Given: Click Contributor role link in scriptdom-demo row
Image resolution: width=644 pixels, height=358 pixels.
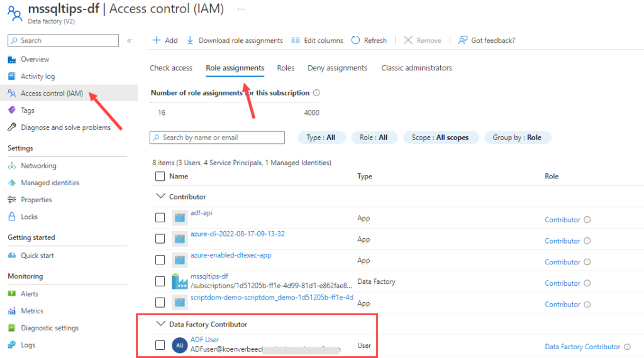Looking at the screenshot, I should (562, 304).
